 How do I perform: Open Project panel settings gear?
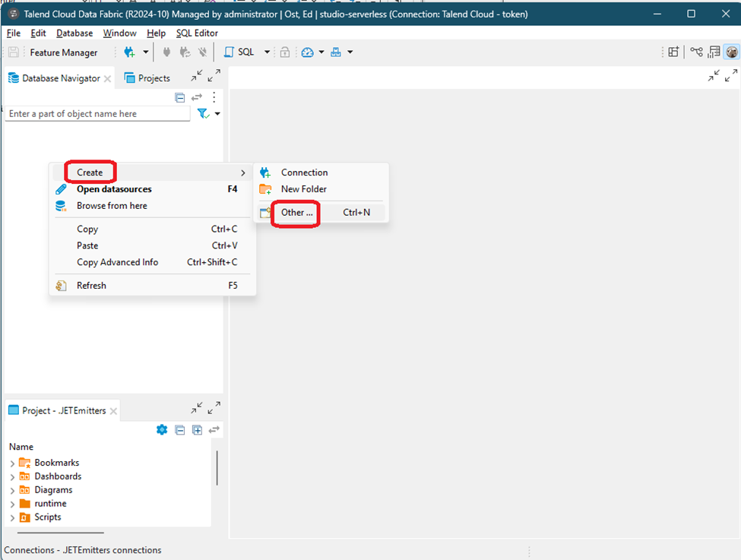click(x=162, y=429)
